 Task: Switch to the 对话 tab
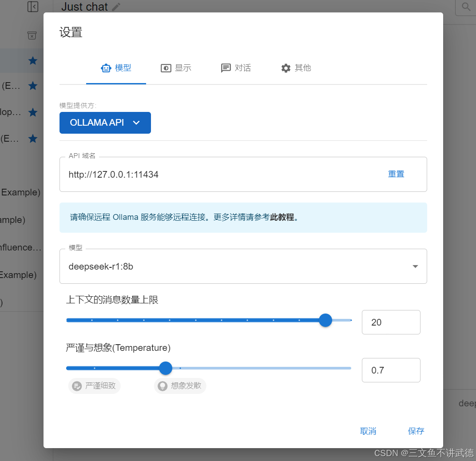[x=236, y=68]
